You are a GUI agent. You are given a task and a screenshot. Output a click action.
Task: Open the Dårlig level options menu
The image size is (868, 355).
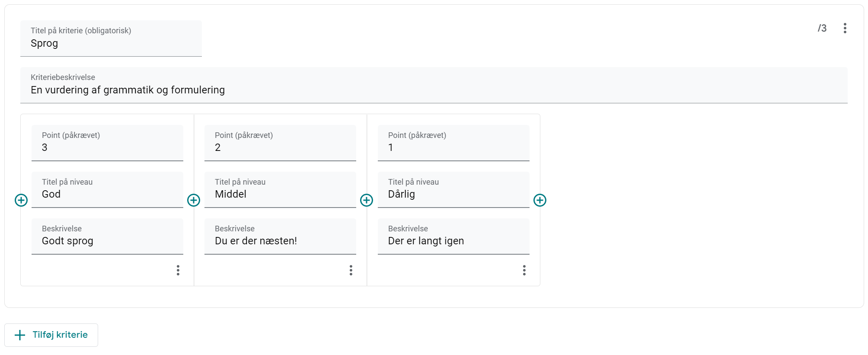point(524,270)
